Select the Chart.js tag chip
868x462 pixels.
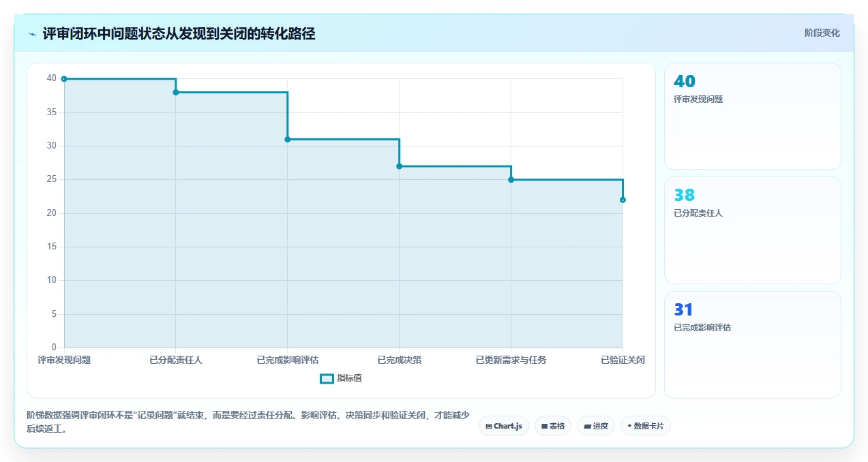(x=503, y=426)
